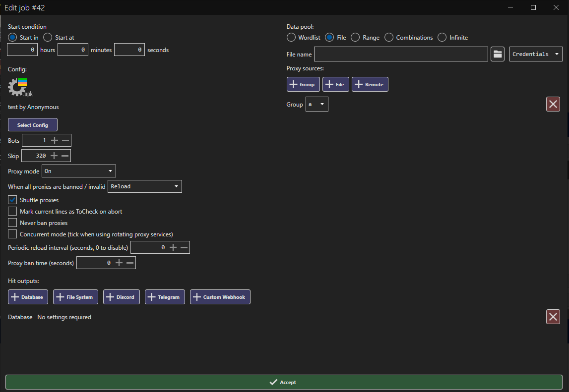Click the text test by Anonymous

click(x=33, y=107)
